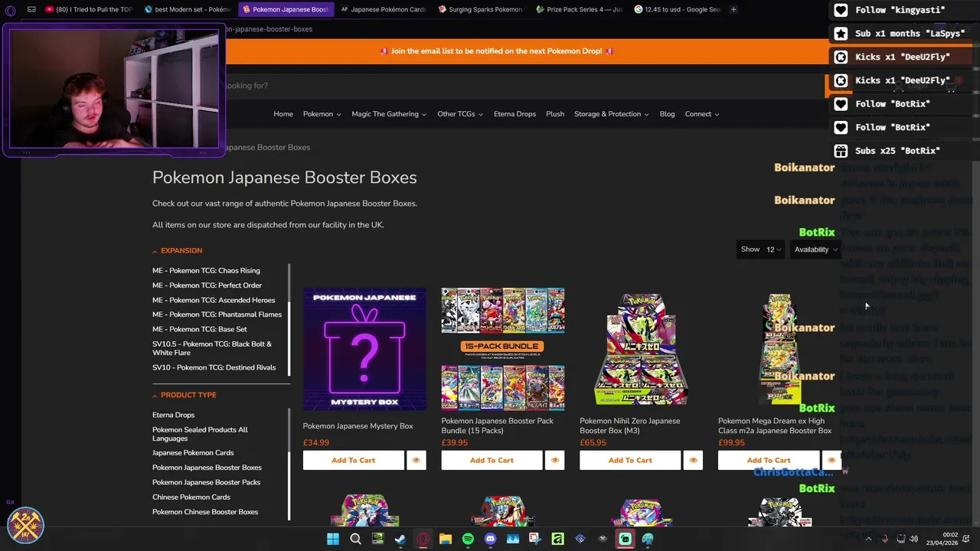
Task: Open the Eterna Drops menu item
Action: [x=514, y=114]
